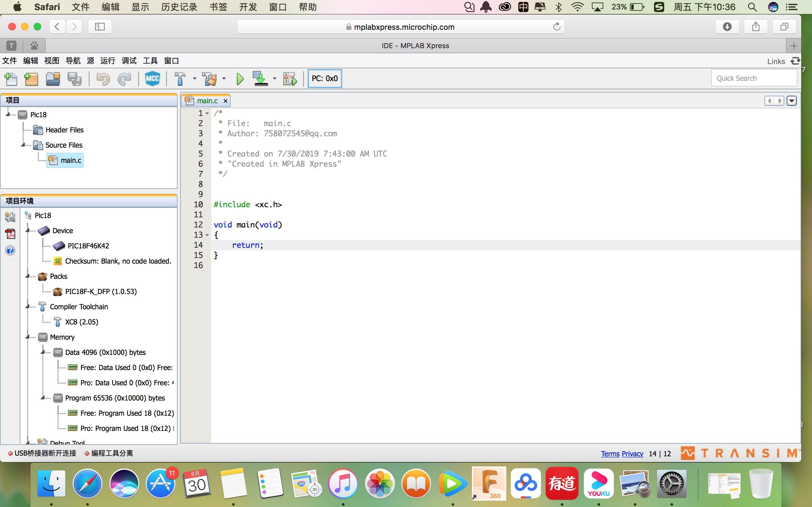Open the MCC code configurator

(x=152, y=79)
